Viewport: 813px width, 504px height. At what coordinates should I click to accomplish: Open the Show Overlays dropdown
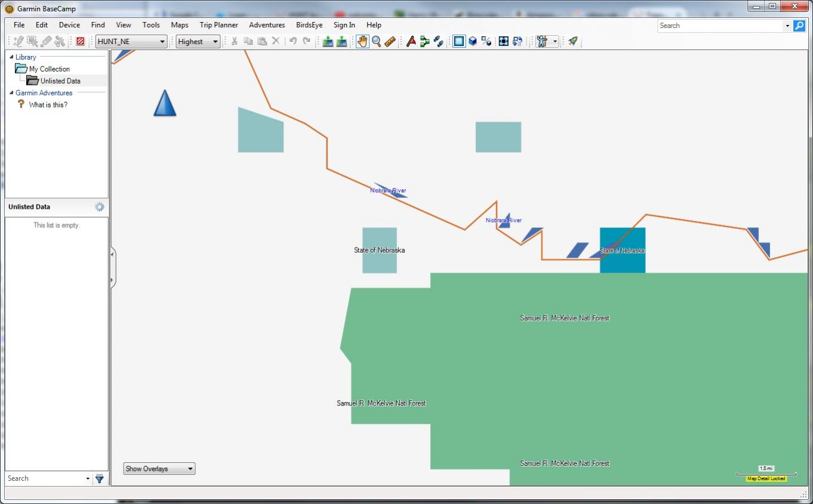[159, 469]
